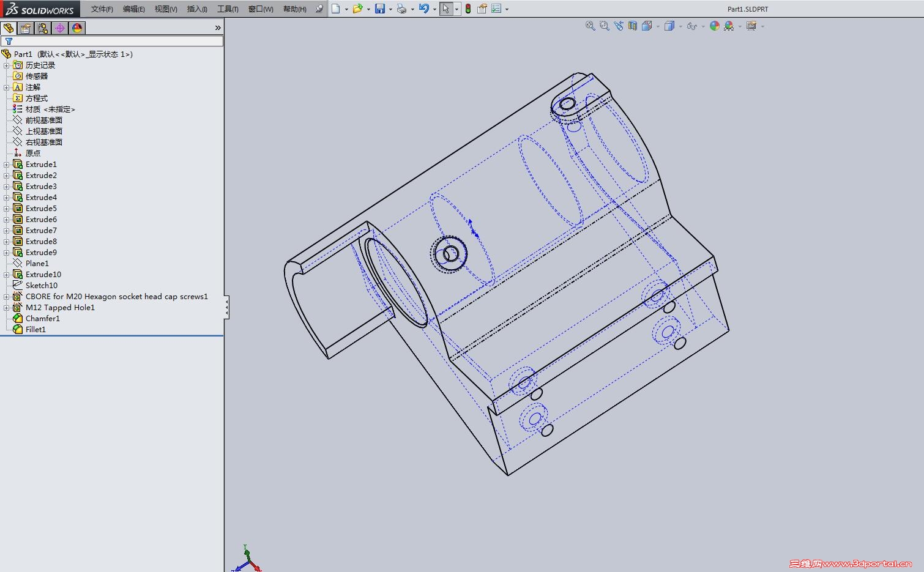Screen dimensions: 924x572
Task: Expand the Extrude10 feature
Action: pyautogui.click(x=7, y=275)
